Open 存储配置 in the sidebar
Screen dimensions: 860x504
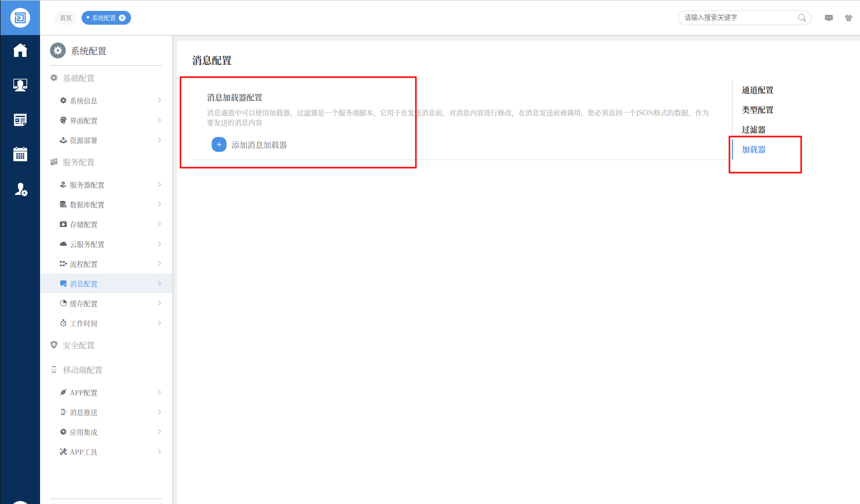pyautogui.click(x=84, y=225)
